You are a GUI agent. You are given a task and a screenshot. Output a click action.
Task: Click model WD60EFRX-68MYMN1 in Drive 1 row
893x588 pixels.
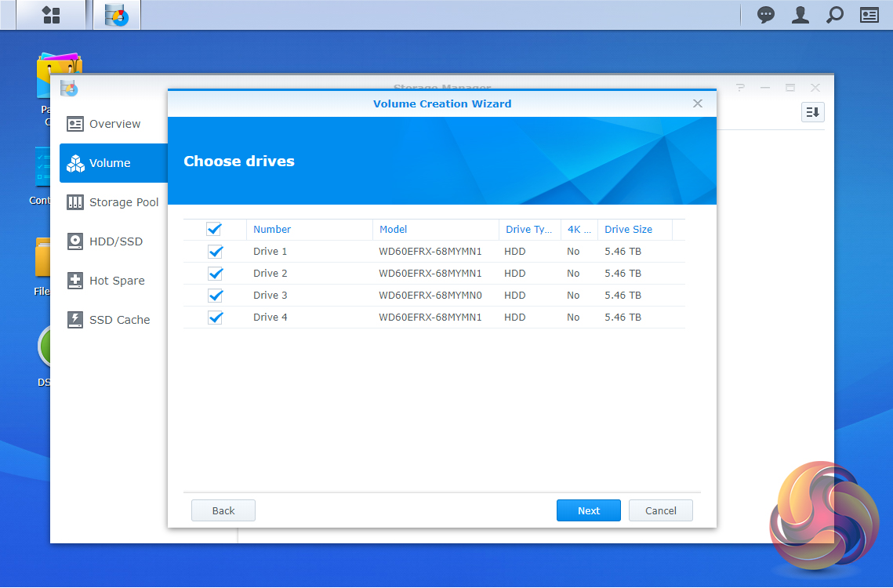coord(430,251)
